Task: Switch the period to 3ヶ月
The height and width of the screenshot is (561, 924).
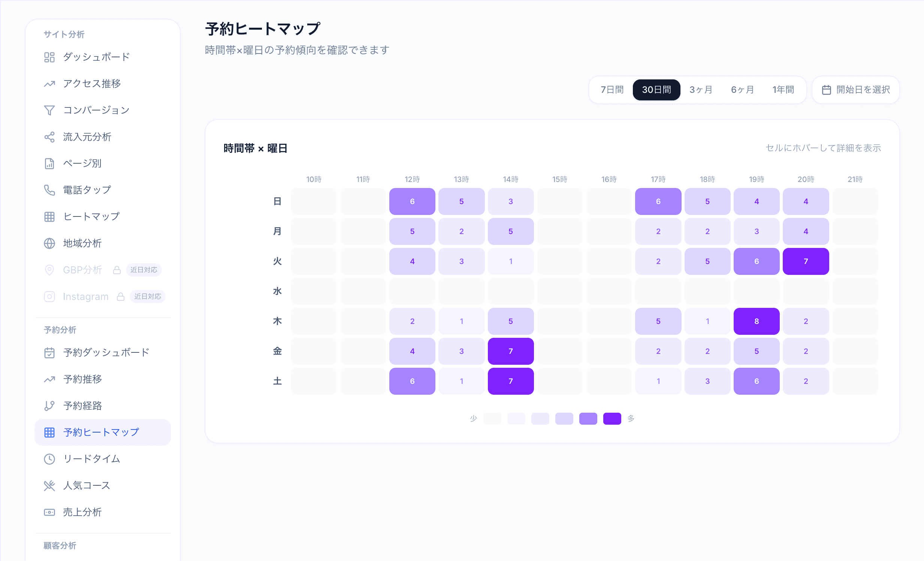Action: click(x=701, y=90)
